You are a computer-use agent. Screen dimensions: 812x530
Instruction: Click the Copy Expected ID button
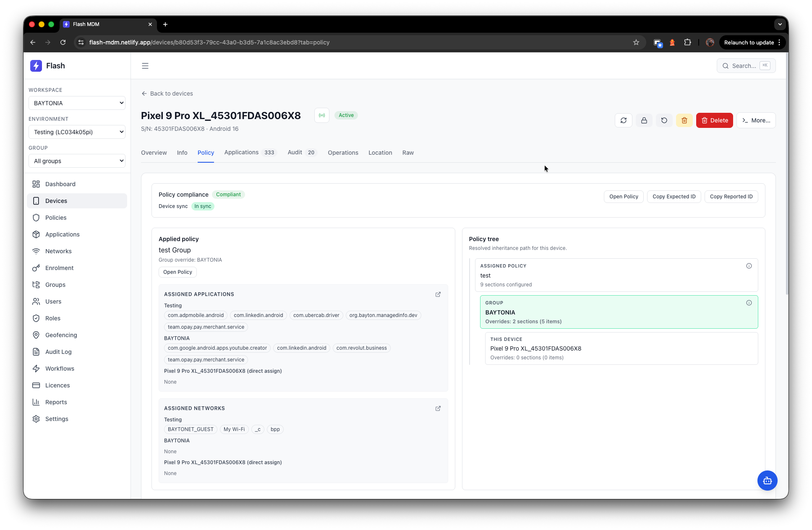click(674, 197)
